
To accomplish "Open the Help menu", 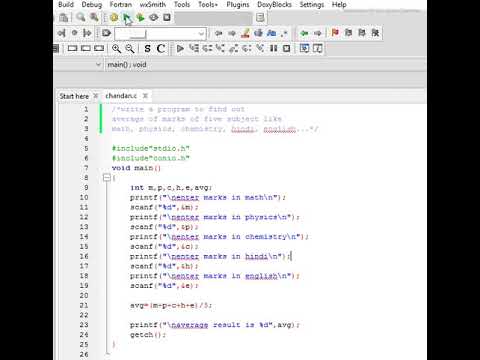I will pyautogui.click(x=339, y=5).
